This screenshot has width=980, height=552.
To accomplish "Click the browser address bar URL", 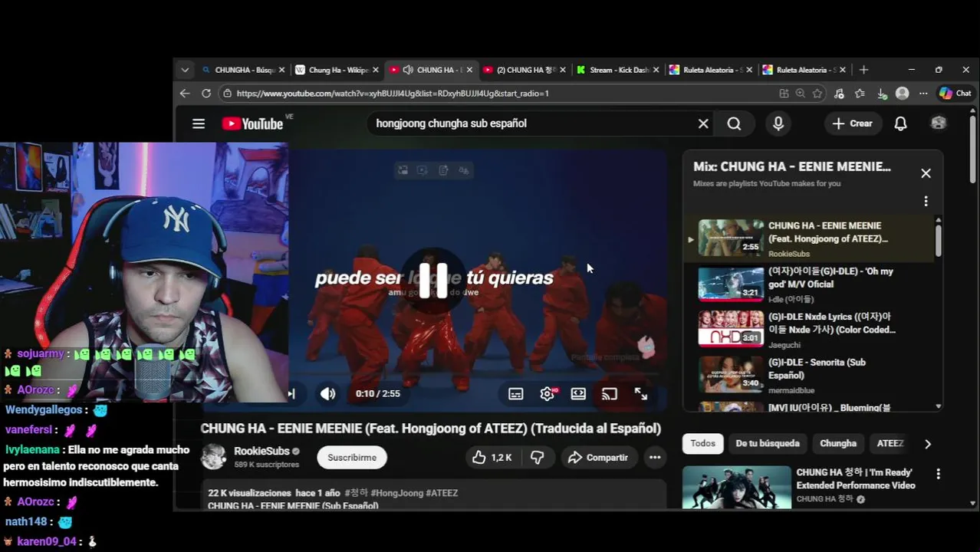I will pos(393,94).
